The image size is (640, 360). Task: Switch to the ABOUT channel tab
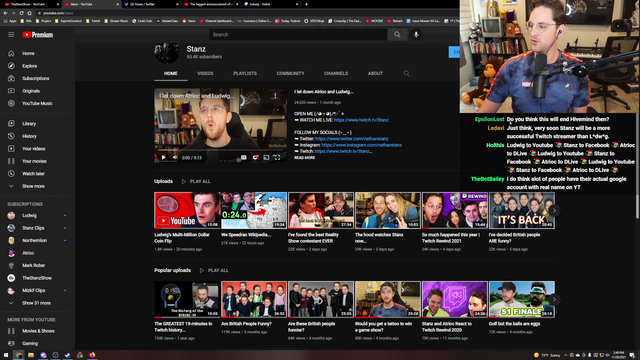click(375, 73)
